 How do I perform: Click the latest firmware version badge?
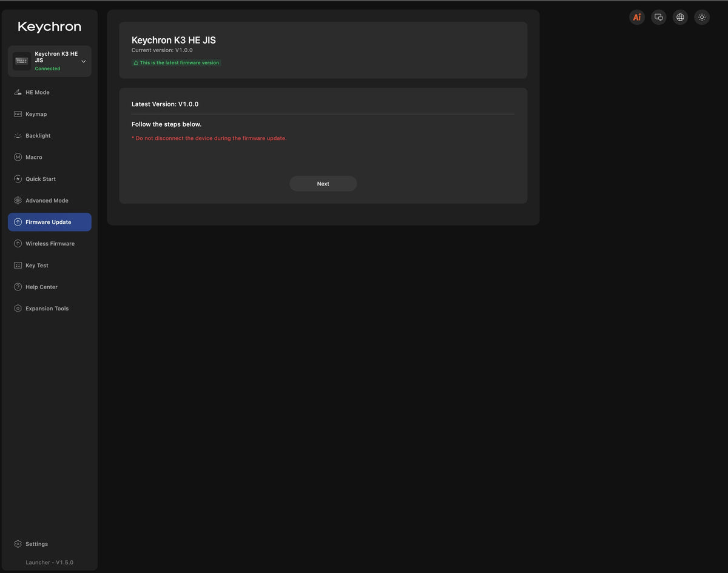tap(177, 63)
